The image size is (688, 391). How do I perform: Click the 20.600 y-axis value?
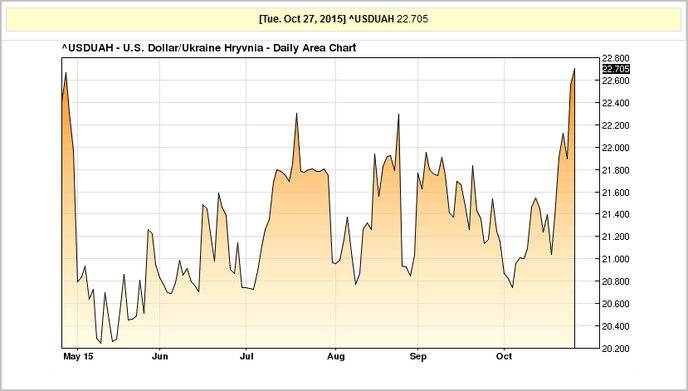tap(616, 304)
